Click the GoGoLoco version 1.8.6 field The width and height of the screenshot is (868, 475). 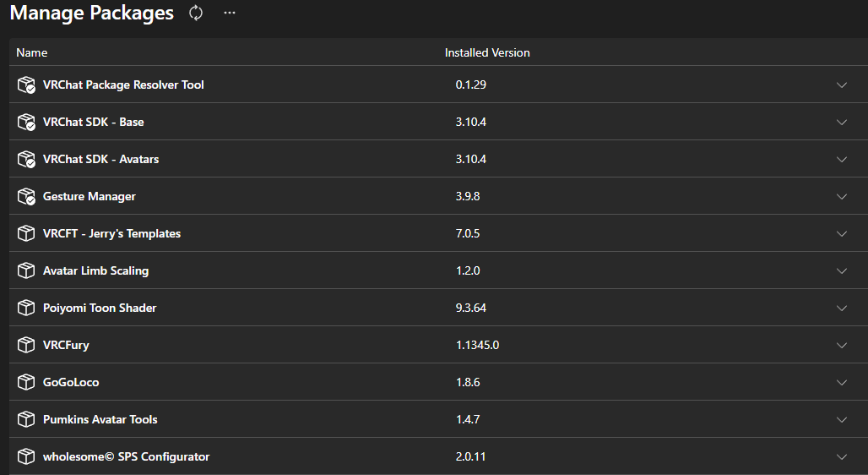coord(468,382)
